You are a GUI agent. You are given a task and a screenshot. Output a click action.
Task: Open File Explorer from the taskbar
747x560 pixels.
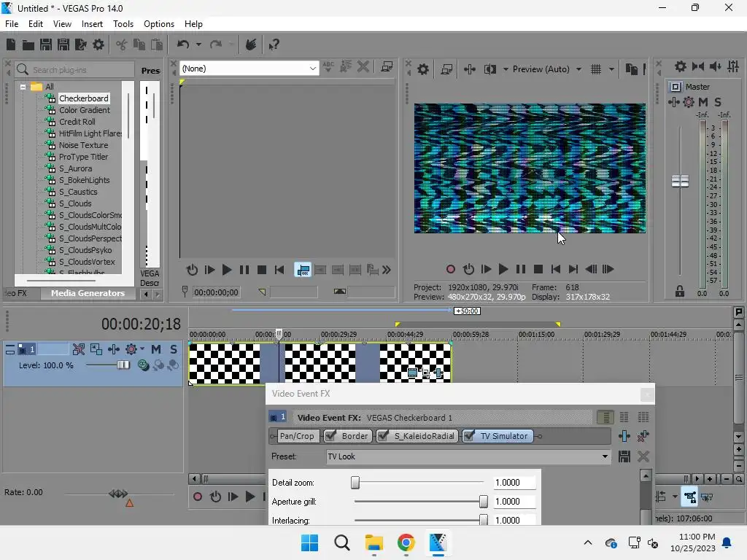(374, 542)
